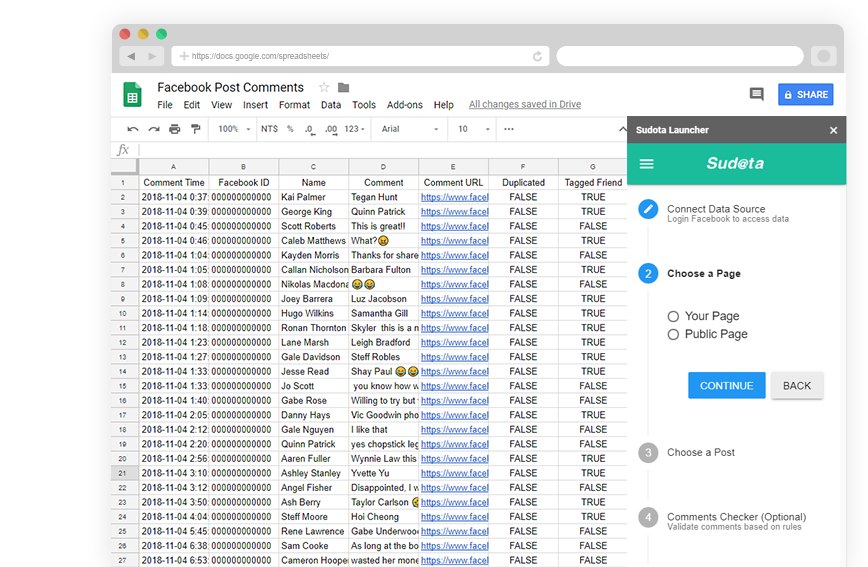Select the Your Page radio option
This screenshot has height=567, width=868.
pyautogui.click(x=674, y=316)
